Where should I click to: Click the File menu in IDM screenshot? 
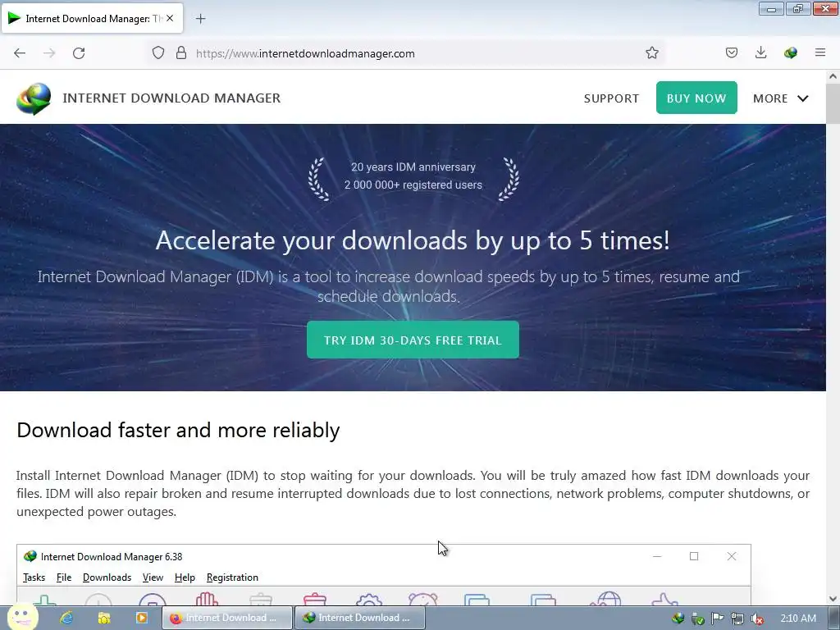[x=64, y=577]
